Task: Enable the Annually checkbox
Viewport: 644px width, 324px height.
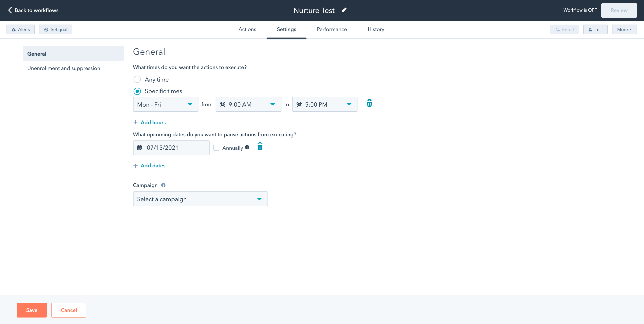Action: [x=216, y=147]
